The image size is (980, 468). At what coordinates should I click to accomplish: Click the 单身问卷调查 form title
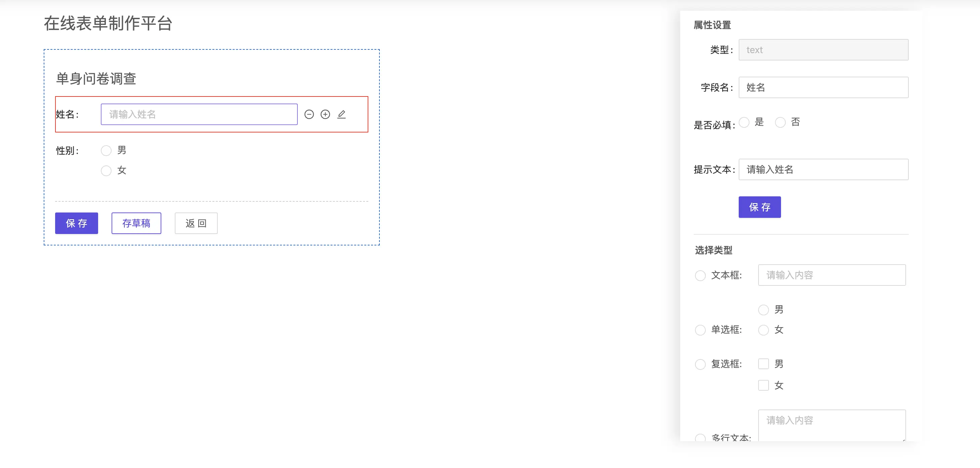[96, 78]
